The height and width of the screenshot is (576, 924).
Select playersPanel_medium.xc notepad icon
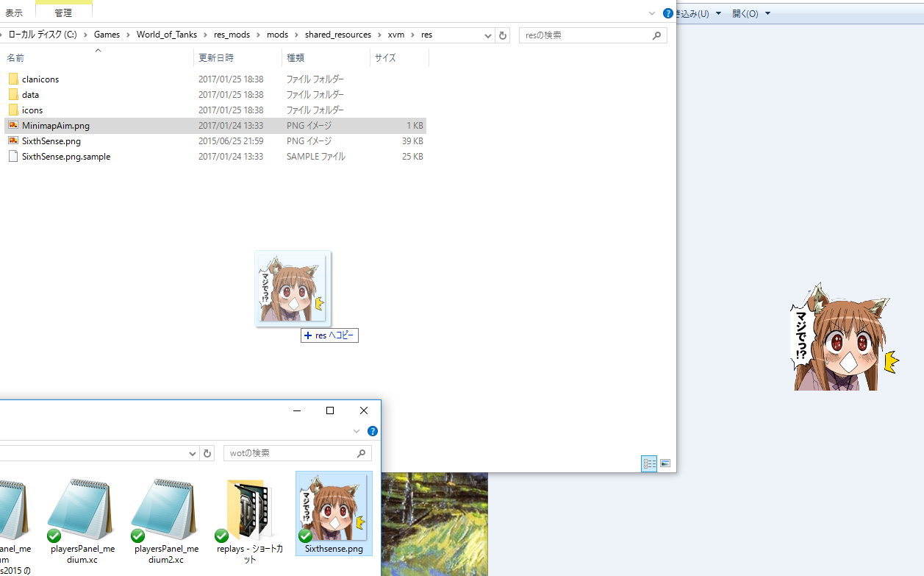pos(80,510)
